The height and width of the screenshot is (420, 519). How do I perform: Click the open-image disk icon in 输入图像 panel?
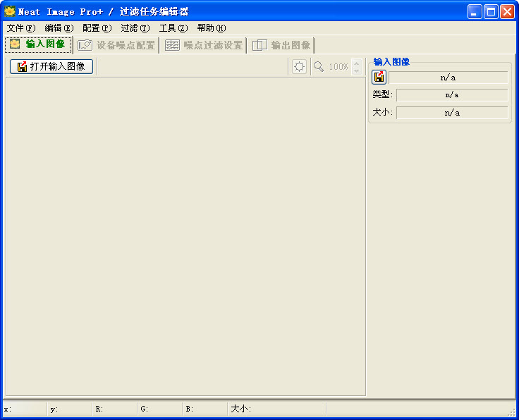coord(379,78)
